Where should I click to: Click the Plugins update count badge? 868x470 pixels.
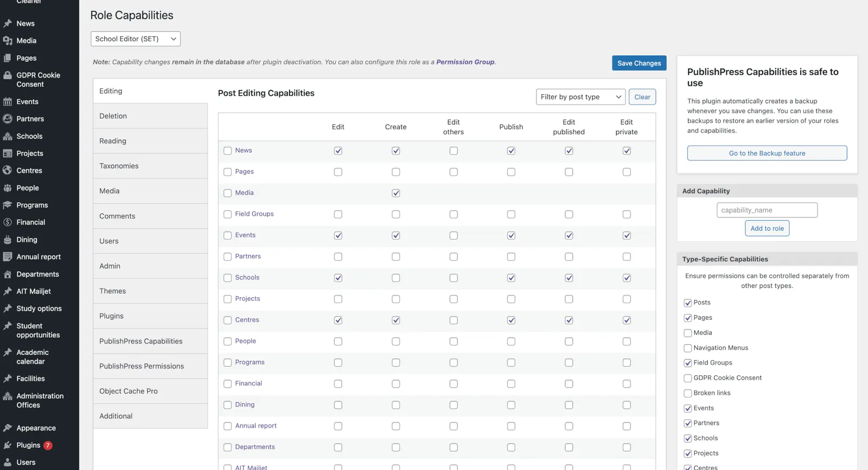point(48,445)
